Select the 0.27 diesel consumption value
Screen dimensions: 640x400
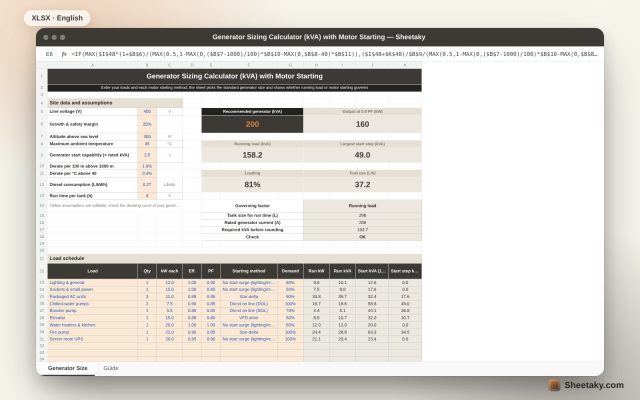[x=147, y=184]
